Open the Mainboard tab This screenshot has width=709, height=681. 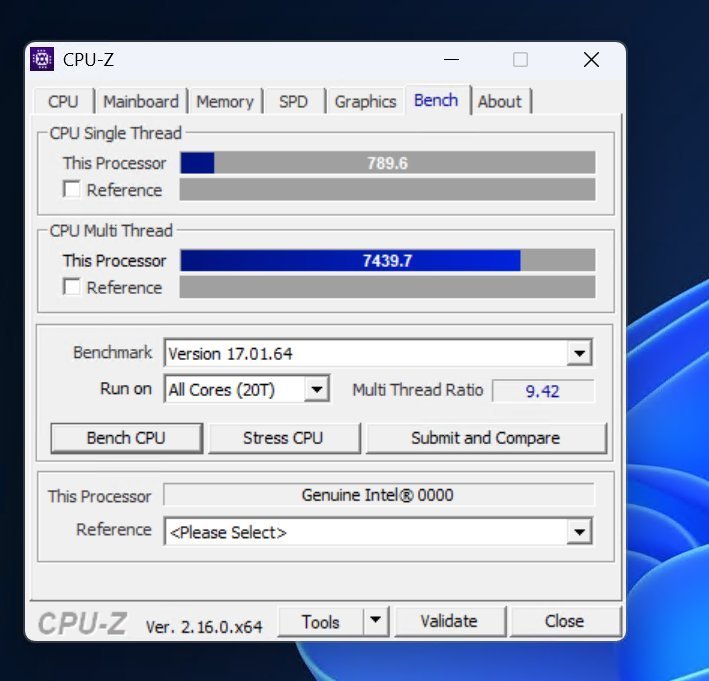141,102
